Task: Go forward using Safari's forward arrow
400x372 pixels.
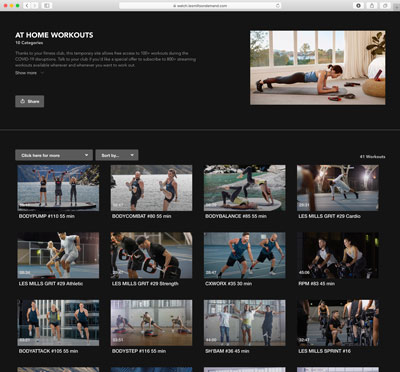Action: pos(35,6)
